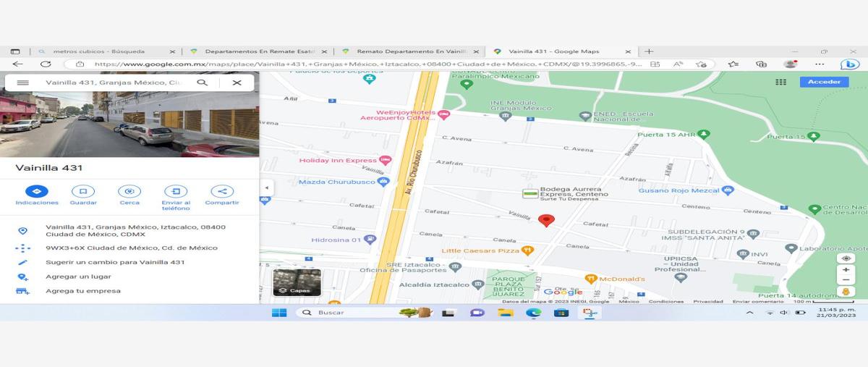Viewport: 868px width, 367px height.
Task: Go back with the browser back arrow
Action: [17, 64]
